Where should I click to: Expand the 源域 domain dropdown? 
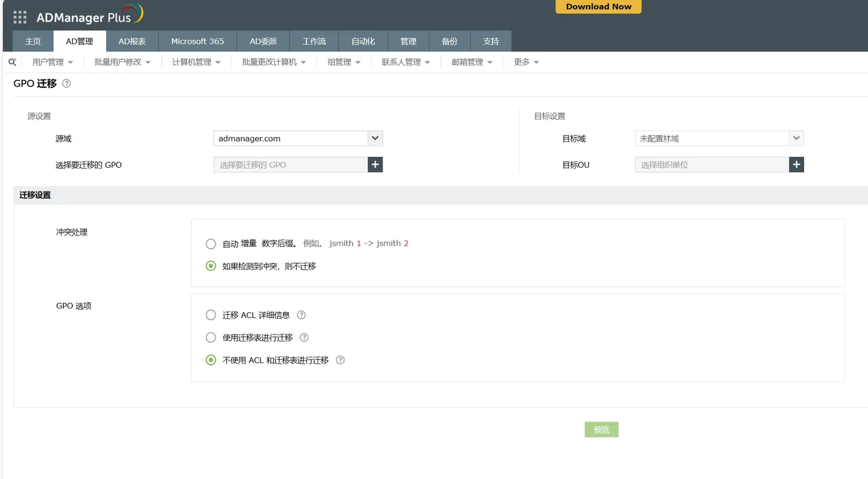pos(374,138)
